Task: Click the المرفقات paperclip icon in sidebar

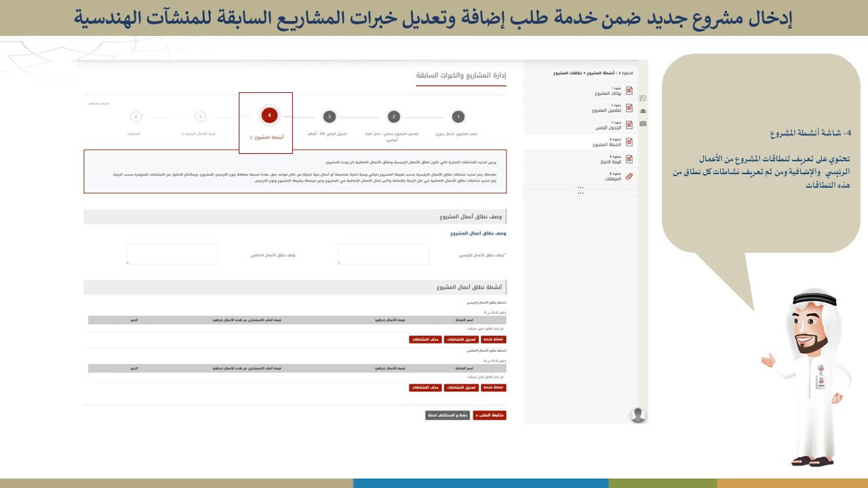Action: tap(629, 176)
